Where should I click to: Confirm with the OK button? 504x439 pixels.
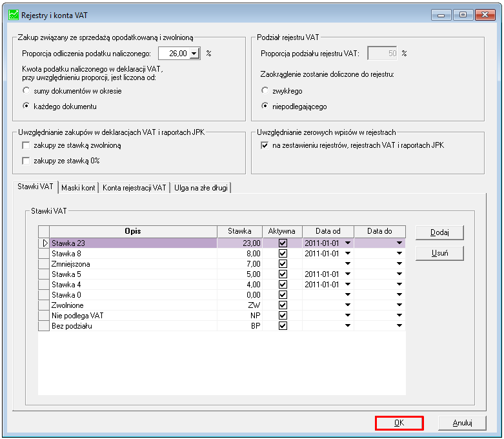click(399, 423)
